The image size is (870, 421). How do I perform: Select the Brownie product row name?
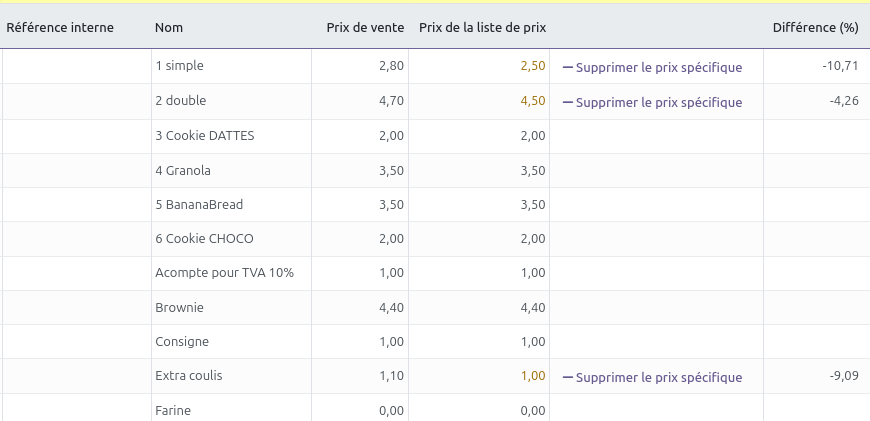pos(180,308)
